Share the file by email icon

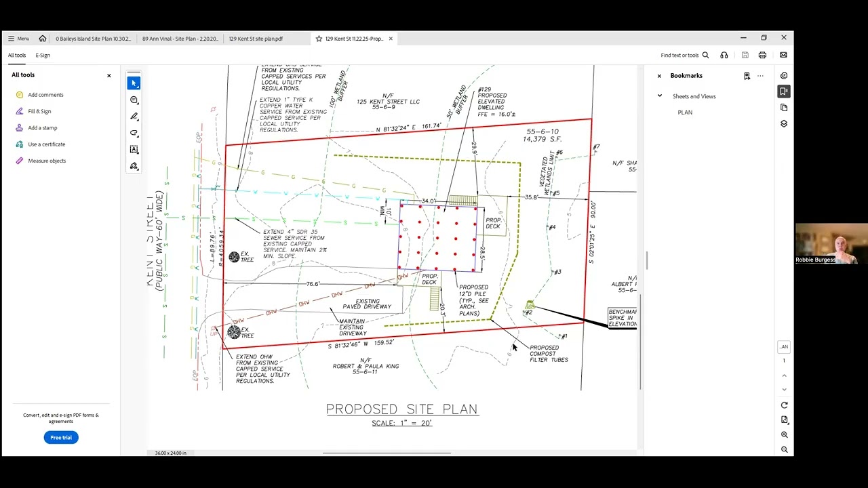[783, 55]
